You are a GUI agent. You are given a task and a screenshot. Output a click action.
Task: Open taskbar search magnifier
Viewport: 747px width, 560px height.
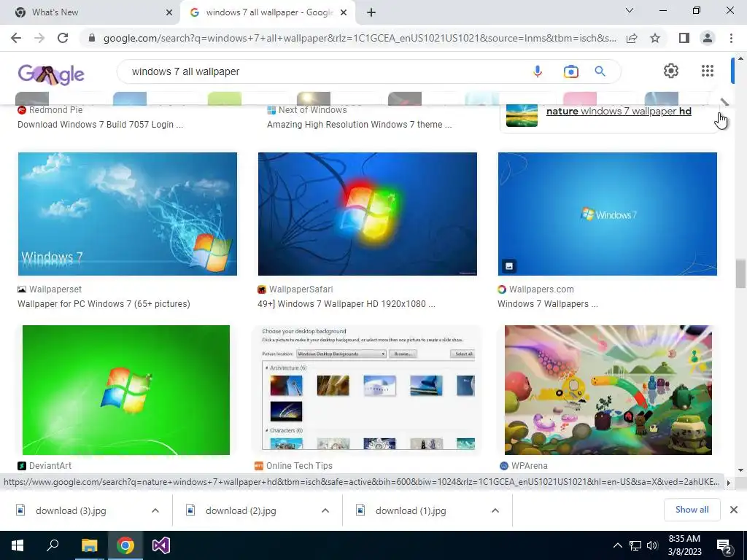[x=53, y=545]
